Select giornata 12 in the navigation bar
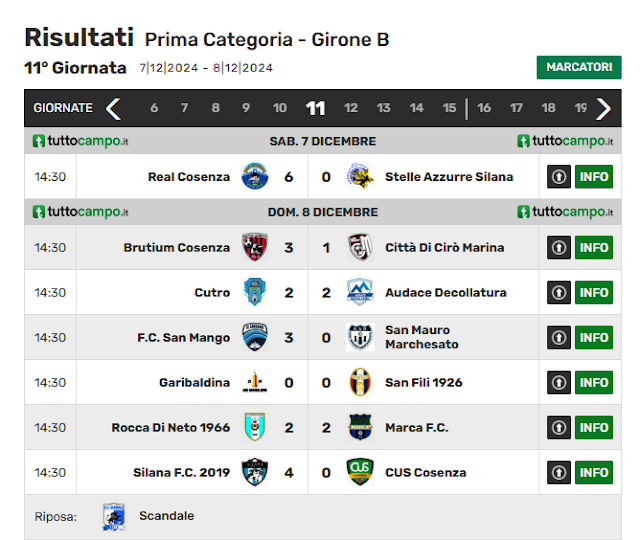The height and width of the screenshot is (540, 640). [x=351, y=108]
